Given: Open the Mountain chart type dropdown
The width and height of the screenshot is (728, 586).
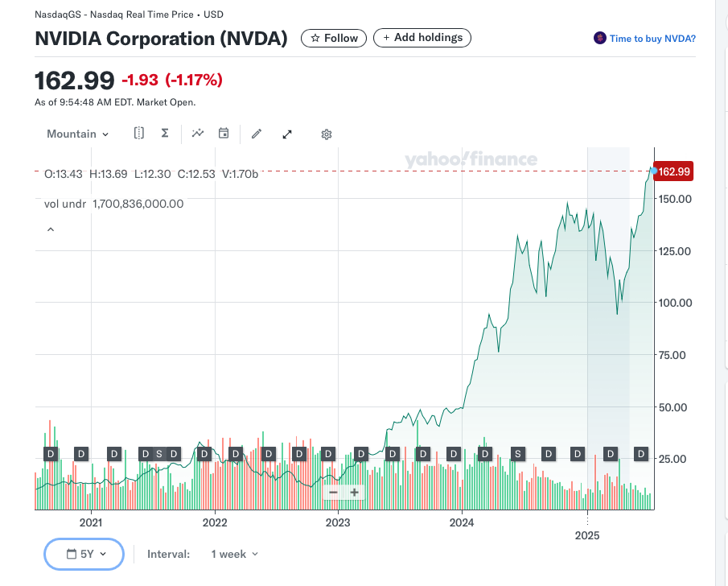Looking at the screenshot, I should [x=77, y=134].
